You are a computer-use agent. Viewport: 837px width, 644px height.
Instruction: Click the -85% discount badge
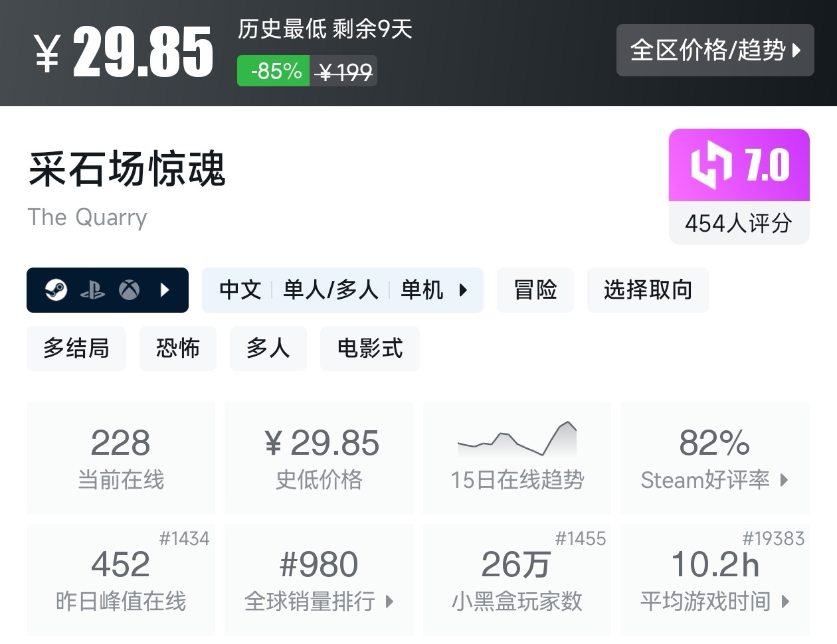point(273,71)
